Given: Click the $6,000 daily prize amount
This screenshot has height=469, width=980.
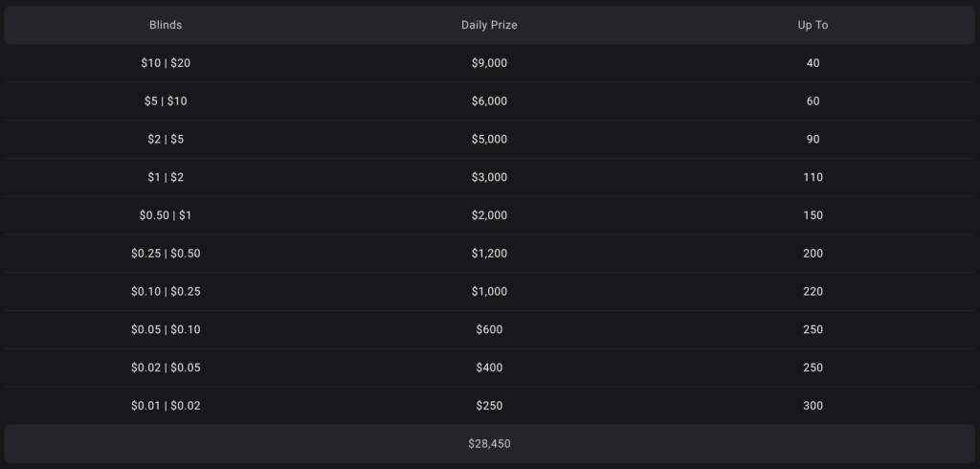Looking at the screenshot, I should point(489,101).
